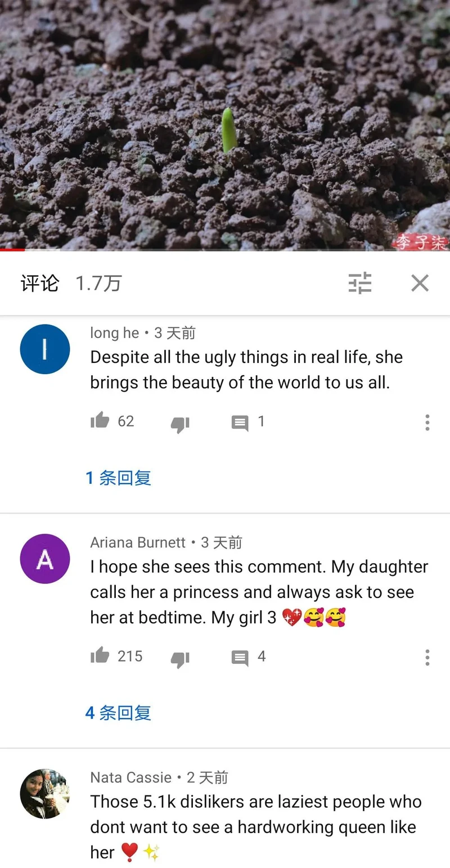Open more options for Ariana Burnett's comment
The width and height of the screenshot is (450, 868).
[427, 658]
